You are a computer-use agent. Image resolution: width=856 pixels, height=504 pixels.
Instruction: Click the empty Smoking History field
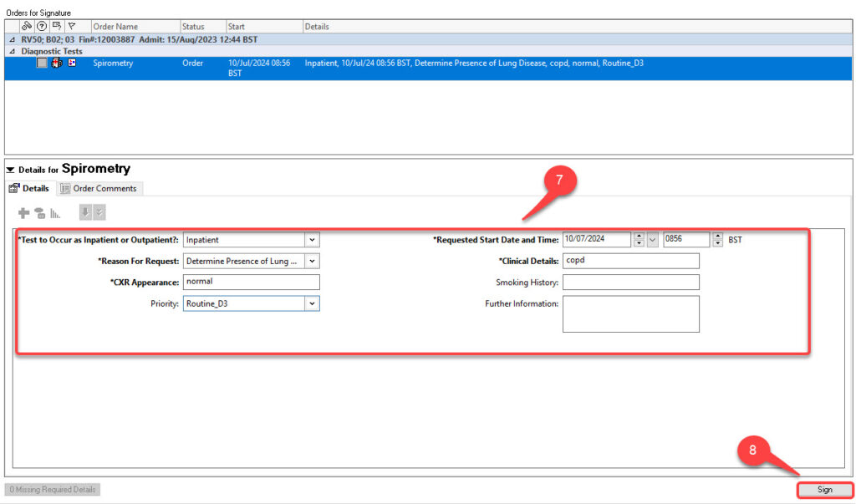[x=630, y=283]
